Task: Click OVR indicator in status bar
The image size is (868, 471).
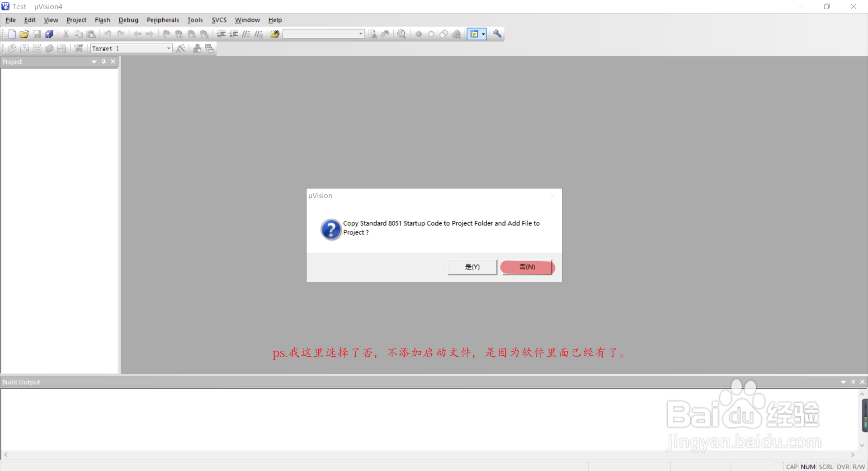Action: [843, 467]
